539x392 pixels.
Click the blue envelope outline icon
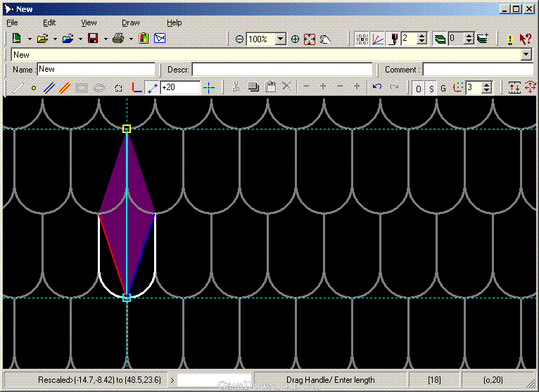pyautogui.click(x=160, y=38)
